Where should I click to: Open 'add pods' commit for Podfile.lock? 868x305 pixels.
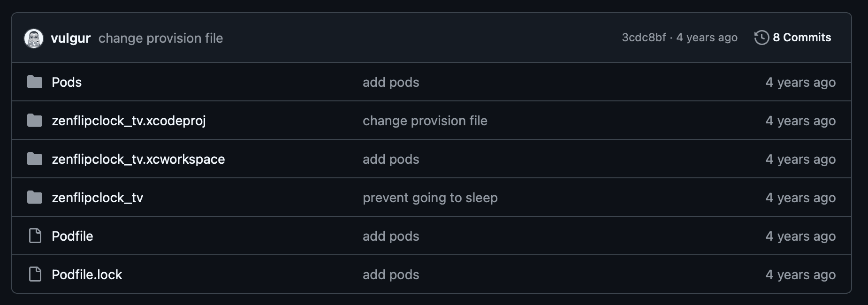point(391,274)
